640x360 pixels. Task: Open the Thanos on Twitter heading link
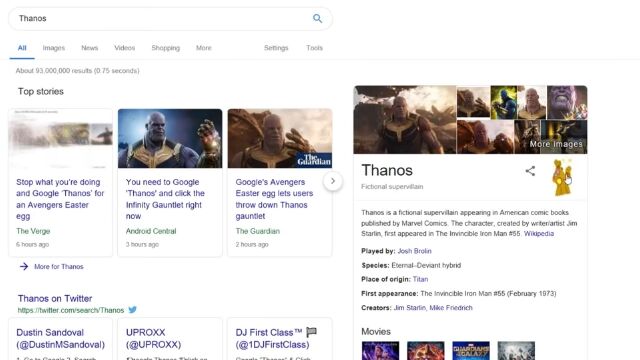coord(55,298)
